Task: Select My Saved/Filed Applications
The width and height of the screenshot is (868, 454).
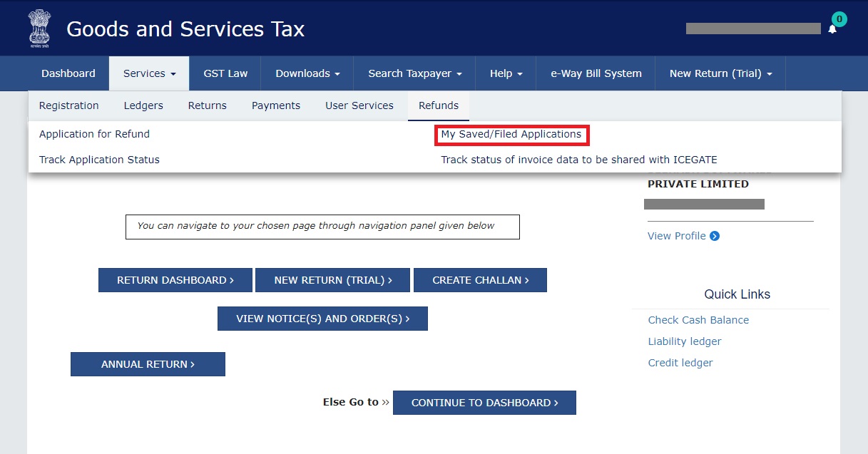Action: 511,134
